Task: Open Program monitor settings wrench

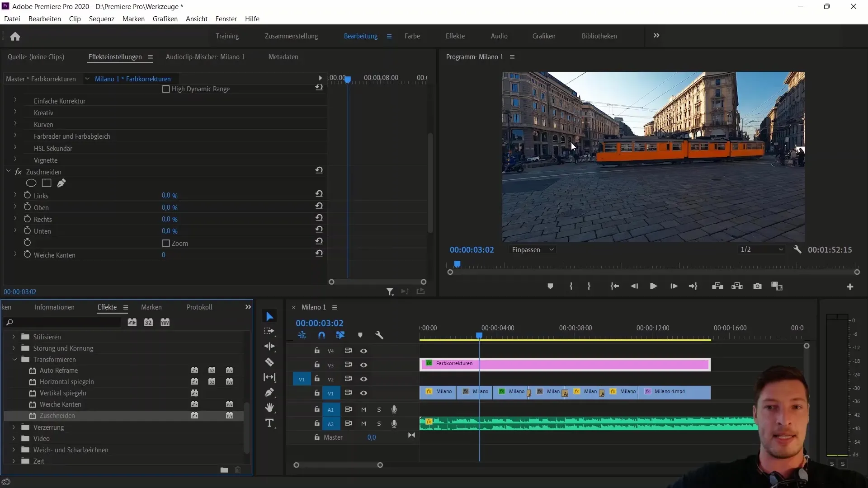Action: click(x=797, y=249)
